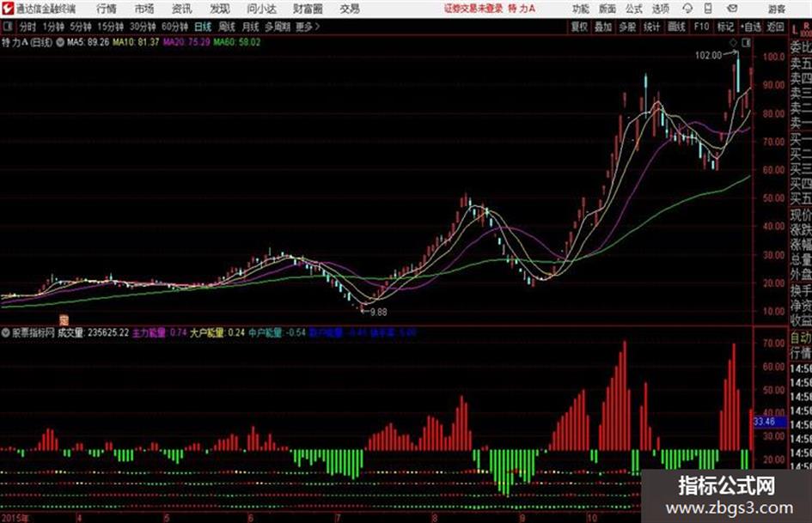Image resolution: width=812 pixels, height=523 pixels.
Task: Click the 标记 mark toolbar button
Action: pos(725,27)
